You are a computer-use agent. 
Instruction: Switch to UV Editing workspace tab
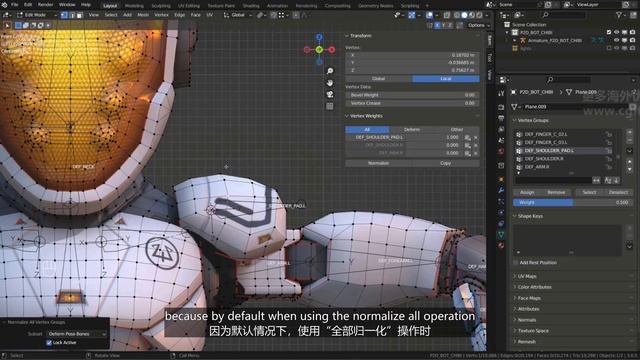(x=189, y=6)
